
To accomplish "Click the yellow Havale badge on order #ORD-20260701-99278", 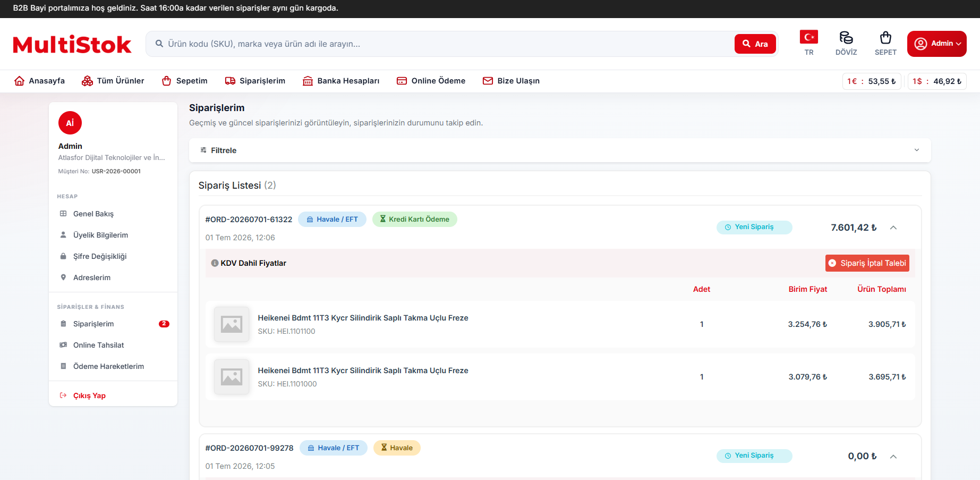I will tap(397, 448).
